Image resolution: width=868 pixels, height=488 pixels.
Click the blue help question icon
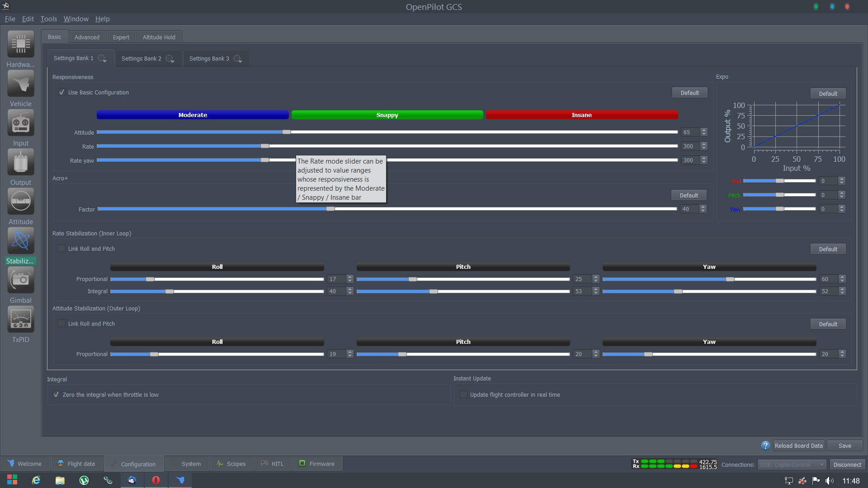pyautogui.click(x=765, y=446)
